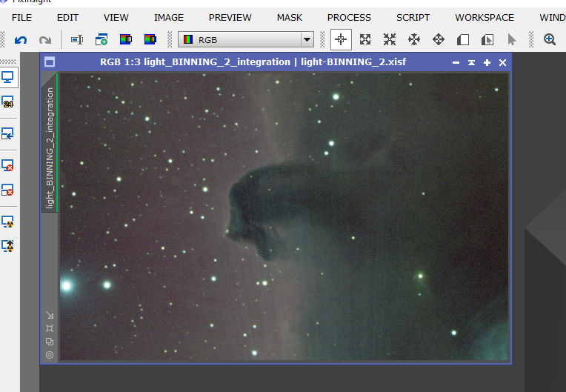The height and width of the screenshot is (392, 566).
Task: Select the light_BINNING_2_integration vertical view tab
Action: coord(50,143)
